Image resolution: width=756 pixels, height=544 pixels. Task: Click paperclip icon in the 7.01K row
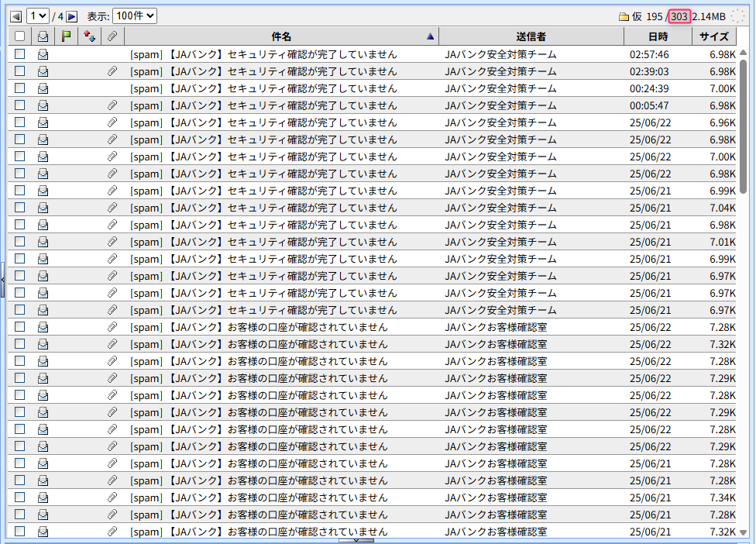pyautogui.click(x=112, y=242)
